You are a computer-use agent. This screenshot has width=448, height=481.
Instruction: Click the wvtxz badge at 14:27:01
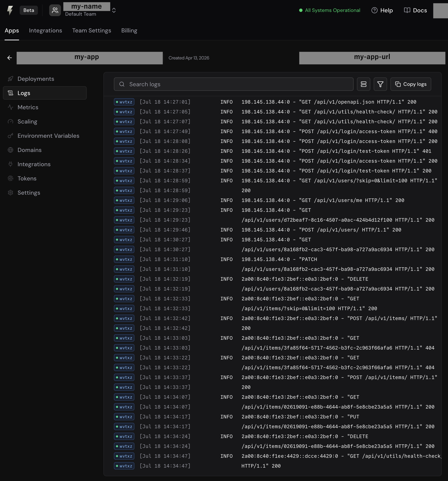pos(124,102)
